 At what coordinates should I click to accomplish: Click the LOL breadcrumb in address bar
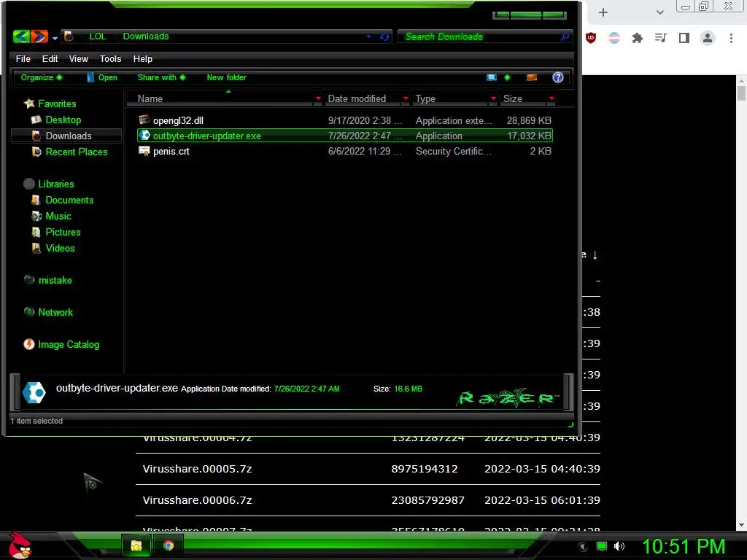coord(98,36)
